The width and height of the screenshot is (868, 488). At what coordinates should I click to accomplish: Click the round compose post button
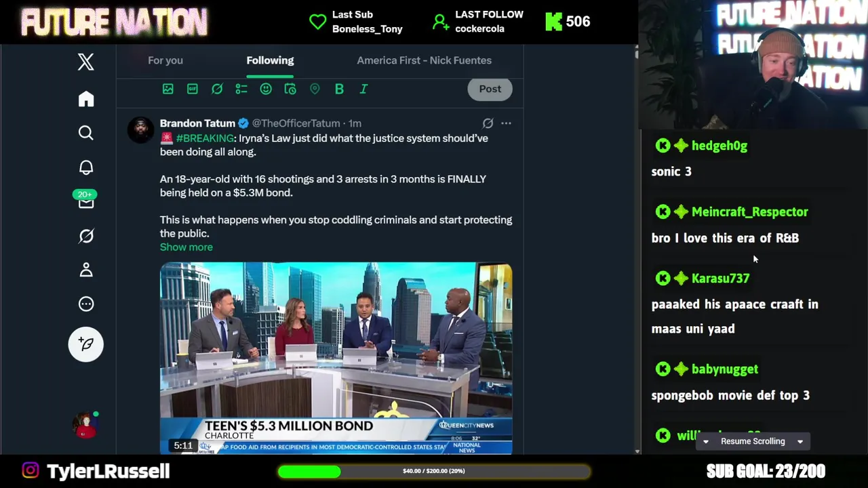pyautogui.click(x=85, y=344)
